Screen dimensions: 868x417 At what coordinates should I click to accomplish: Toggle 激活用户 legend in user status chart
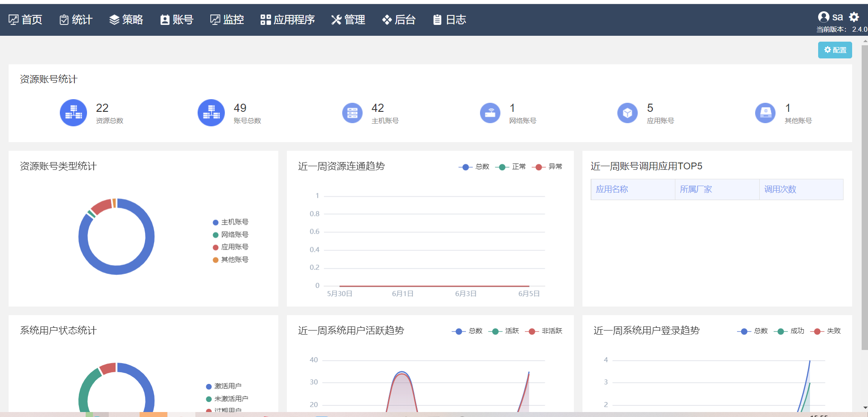point(223,386)
